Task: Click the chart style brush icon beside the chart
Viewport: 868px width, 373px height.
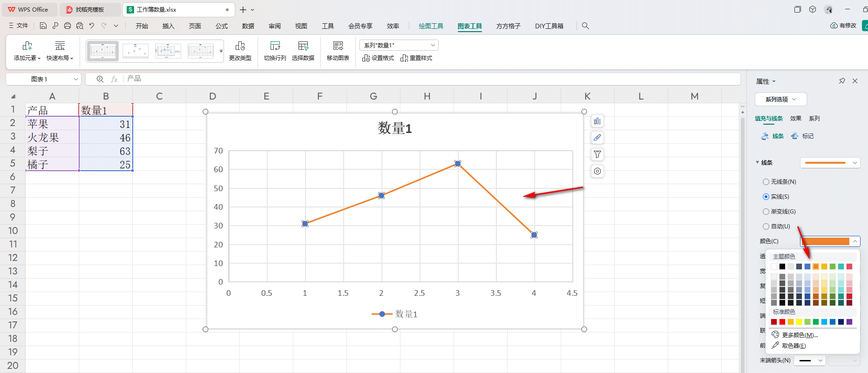Action: tap(597, 138)
